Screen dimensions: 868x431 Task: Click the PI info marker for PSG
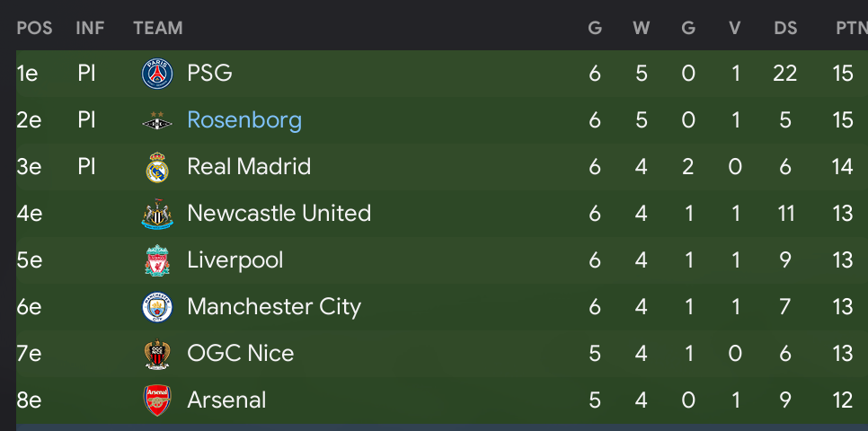tap(86, 73)
